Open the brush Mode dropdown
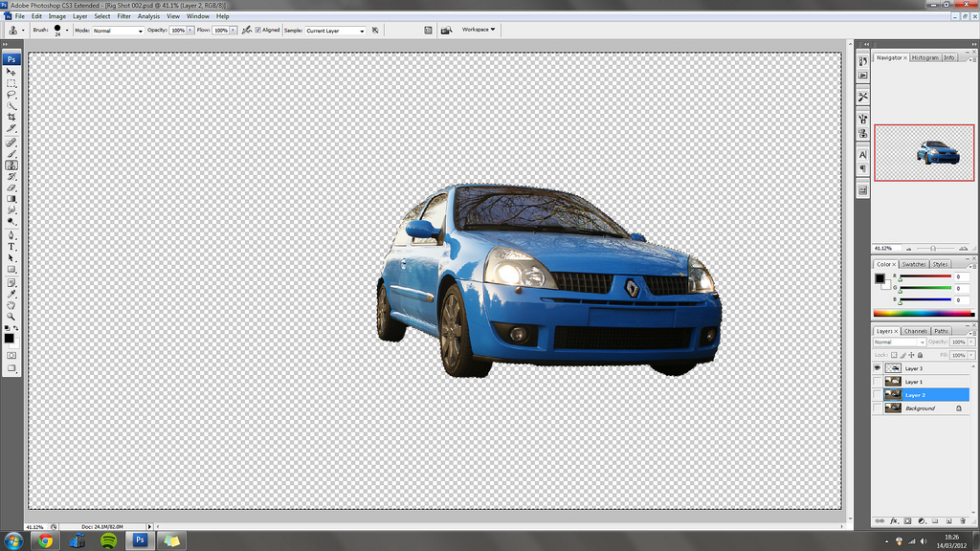The width and height of the screenshot is (980, 551). (x=117, y=31)
